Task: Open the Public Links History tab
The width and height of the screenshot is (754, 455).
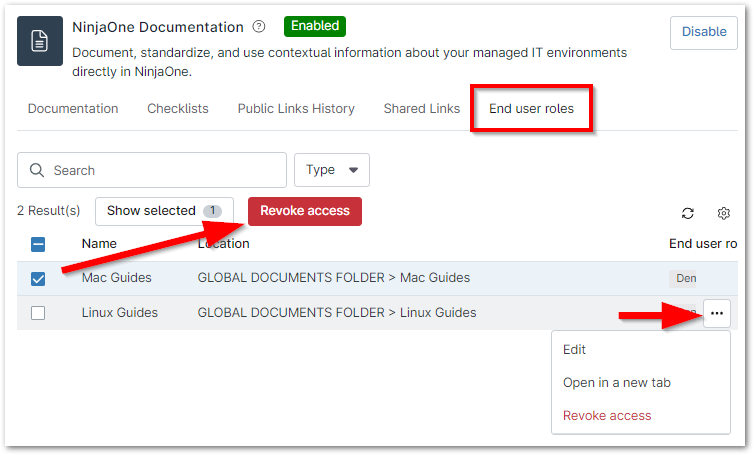Action: [296, 109]
